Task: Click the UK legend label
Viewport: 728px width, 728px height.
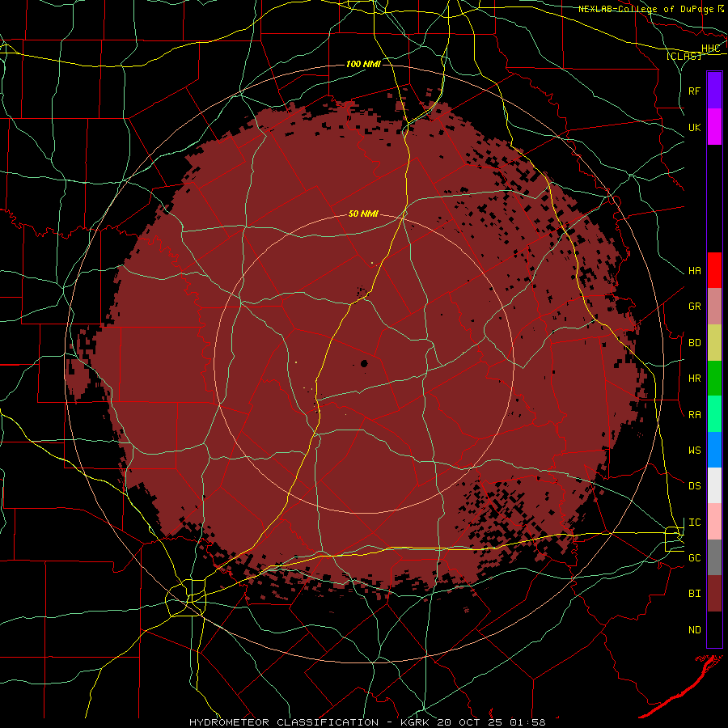Action: [x=695, y=127]
